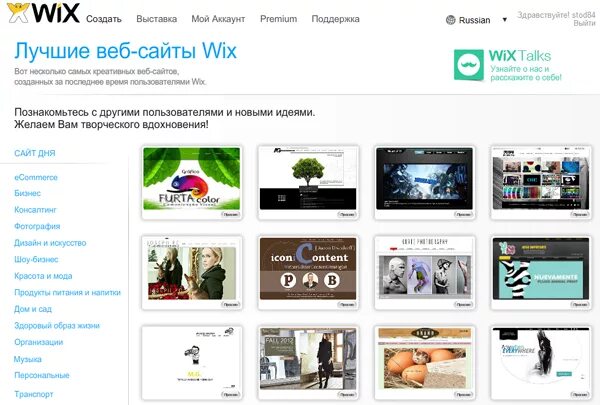Click the view button under FURTA color thumbnail
The height and width of the screenshot is (405, 600).
pos(231,214)
